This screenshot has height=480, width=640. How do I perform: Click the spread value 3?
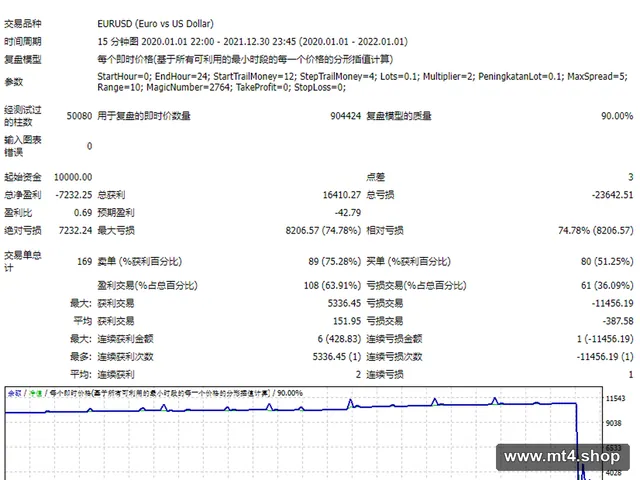(630, 177)
